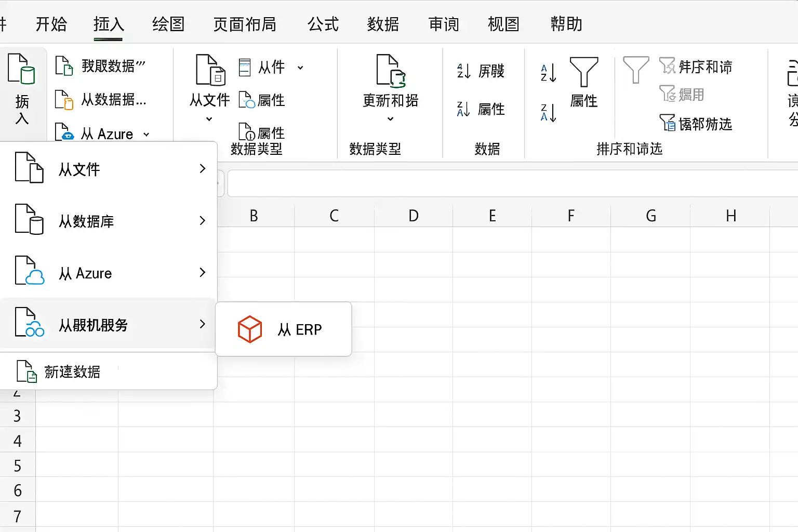
Task: Click the formula bar input field
Action: [x=512, y=183]
